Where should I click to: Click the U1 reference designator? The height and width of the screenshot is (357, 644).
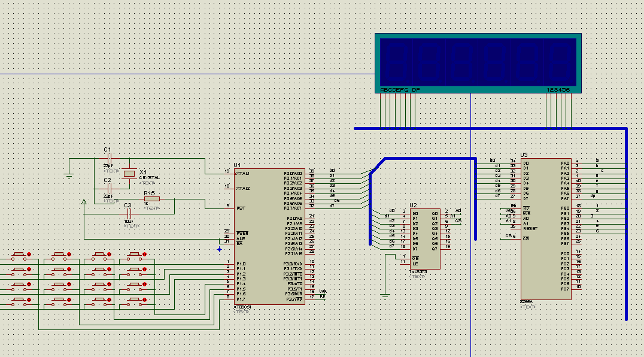[237, 165]
